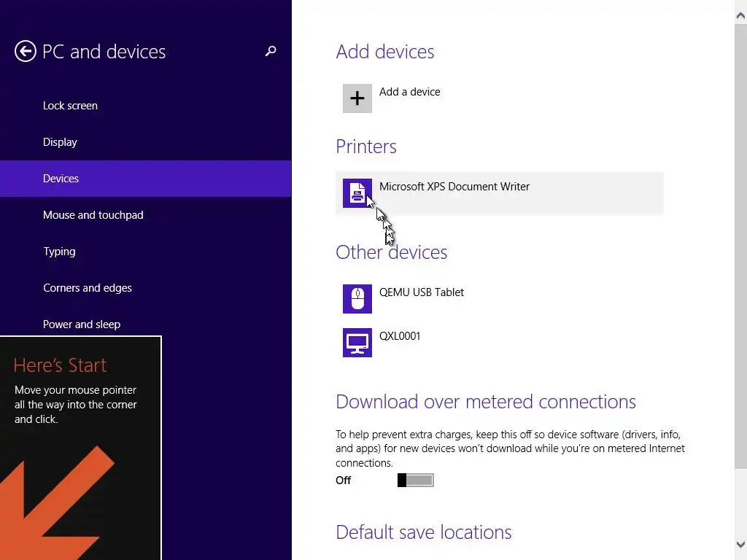Screen dimensions: 747x560
Task: Click the plus icon to add a device
Action: (357, 98)
